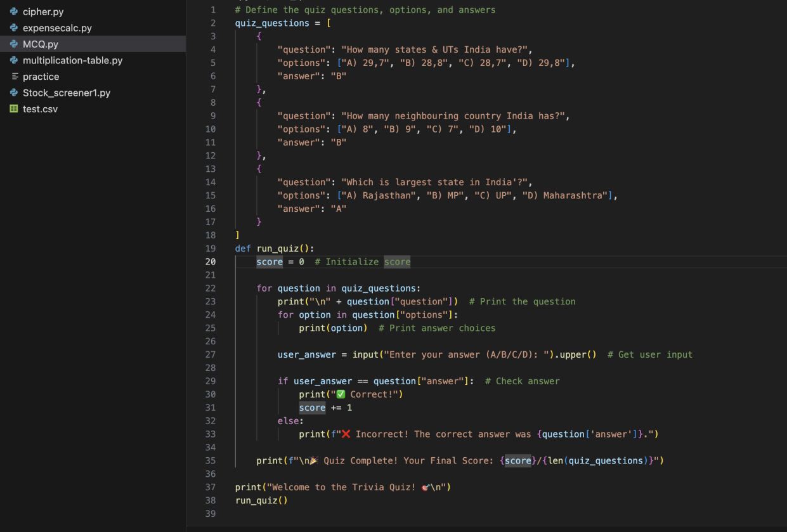Screen dimensions: 787x532
Task: Click the comment "# Initialize score"
Action: [x=362, y=262]
